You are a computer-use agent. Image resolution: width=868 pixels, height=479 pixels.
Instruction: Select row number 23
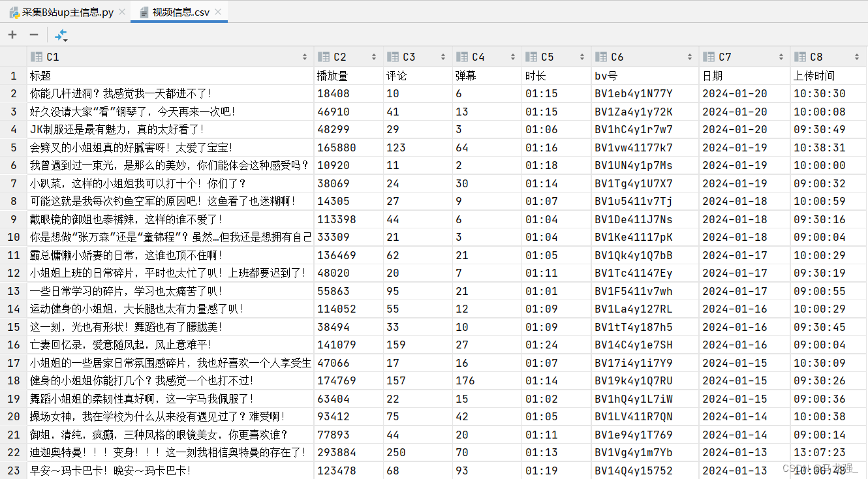(13, 470)
